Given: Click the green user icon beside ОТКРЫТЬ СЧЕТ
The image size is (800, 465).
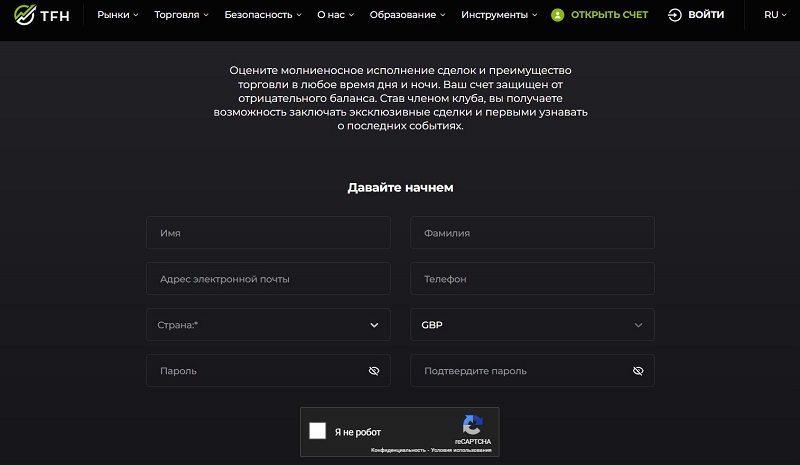Looking at the screenshot, I should coord(558,15).
